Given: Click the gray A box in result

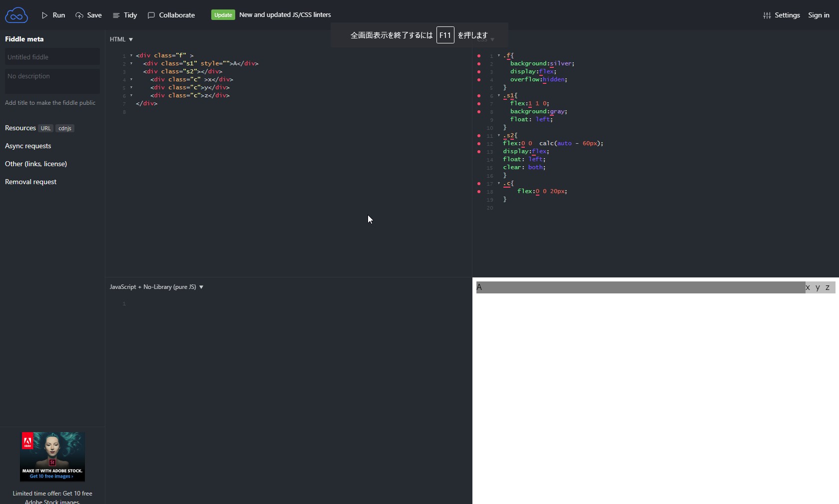Looking at the screenshot, I should click(641, 287).
